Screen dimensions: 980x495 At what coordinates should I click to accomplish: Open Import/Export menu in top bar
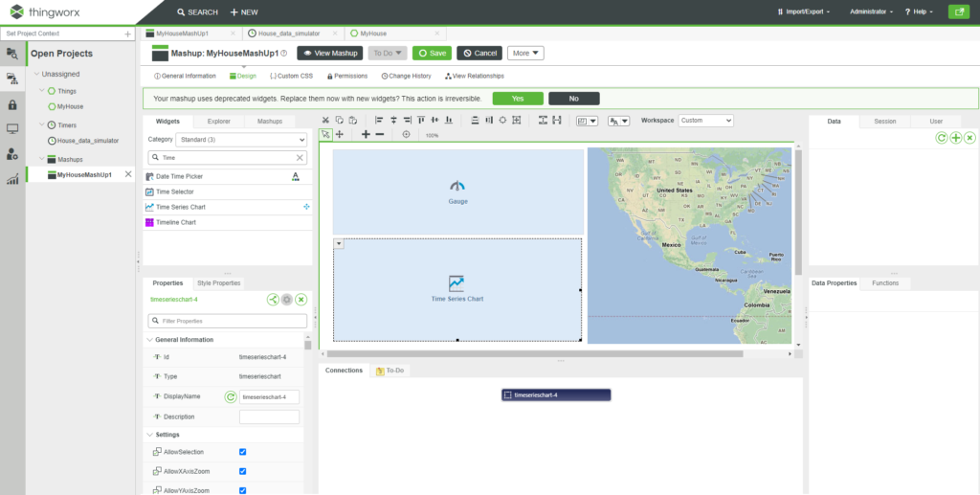tap(803, 11)
